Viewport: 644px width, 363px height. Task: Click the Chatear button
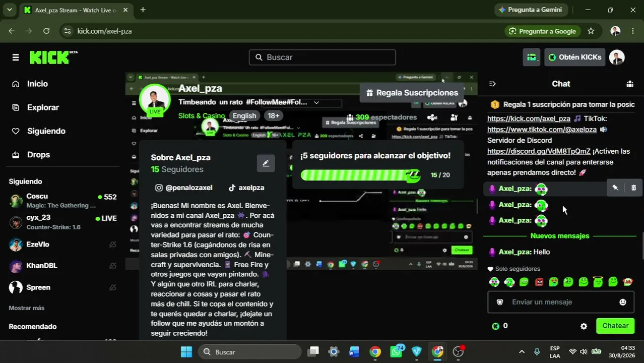pos(615,326)
